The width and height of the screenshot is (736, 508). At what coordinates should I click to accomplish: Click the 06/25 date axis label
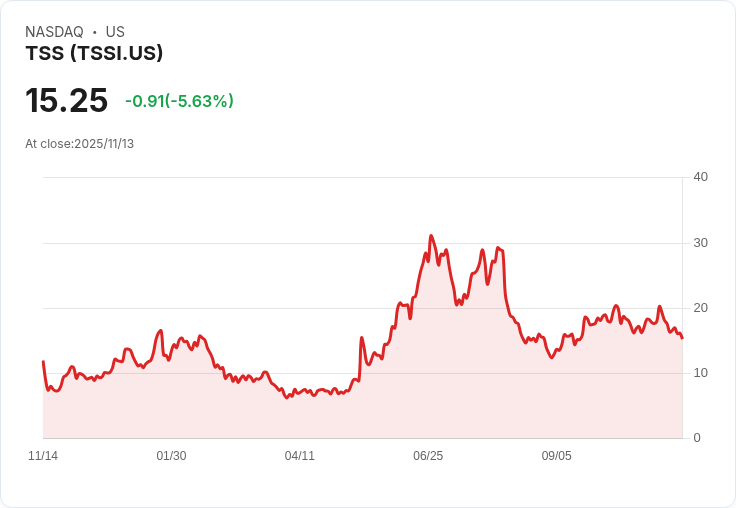[x=428, y=456]
